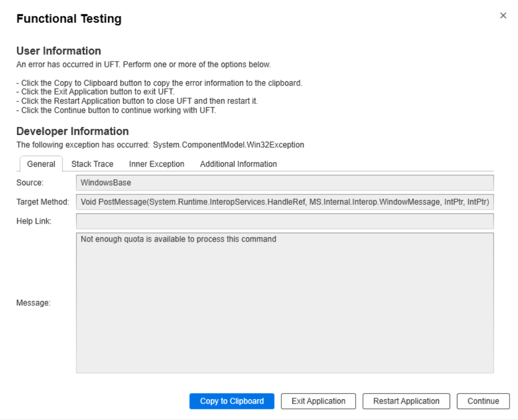Click Continue to keep working

tap(484, 401)
